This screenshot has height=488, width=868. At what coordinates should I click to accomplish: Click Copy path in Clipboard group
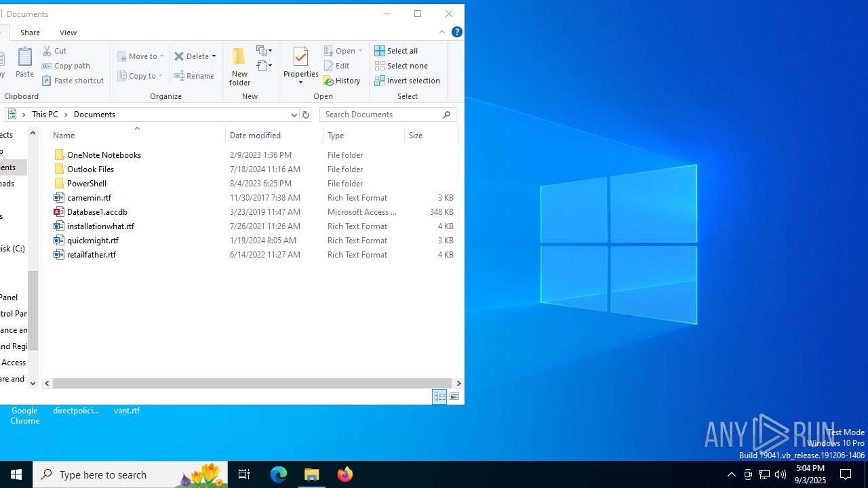pos(66,66)
